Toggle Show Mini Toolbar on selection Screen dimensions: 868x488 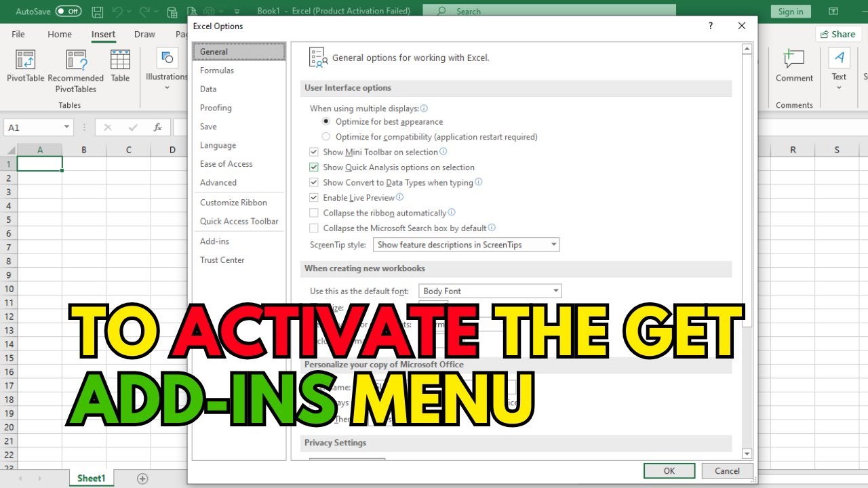pyautogui.click(x=314, y=152)
